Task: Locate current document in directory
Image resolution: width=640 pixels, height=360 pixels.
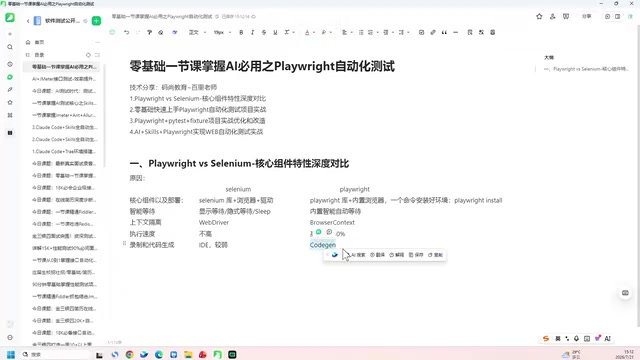Action: point(88,55)
